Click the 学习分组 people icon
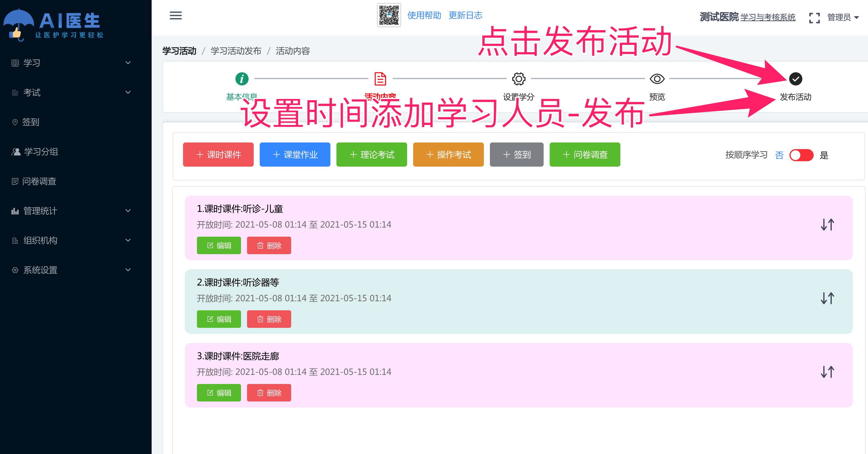This screenshot has width=868, height=454. [x=16, y=152]
